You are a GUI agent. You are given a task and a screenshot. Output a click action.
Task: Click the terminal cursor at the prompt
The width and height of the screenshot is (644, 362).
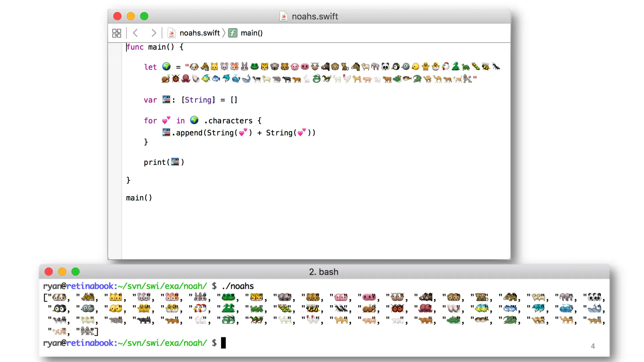[x=223, y=343]
